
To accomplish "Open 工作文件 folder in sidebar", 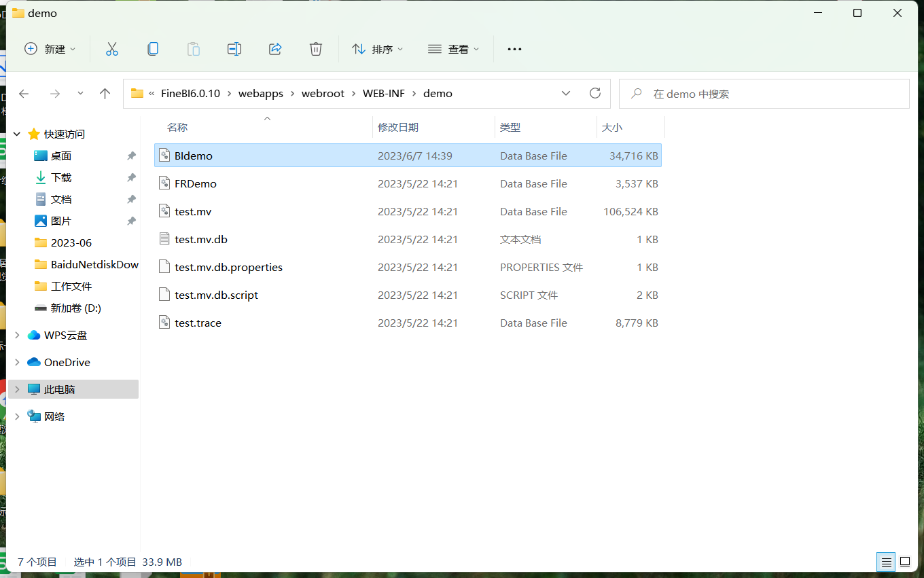I will [71, 286].
